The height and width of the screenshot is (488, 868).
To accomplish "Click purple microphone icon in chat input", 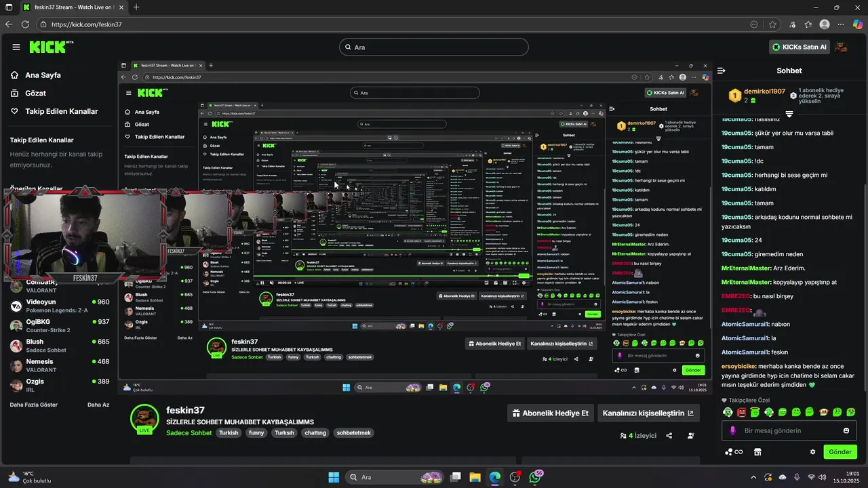I will point(732,430).
